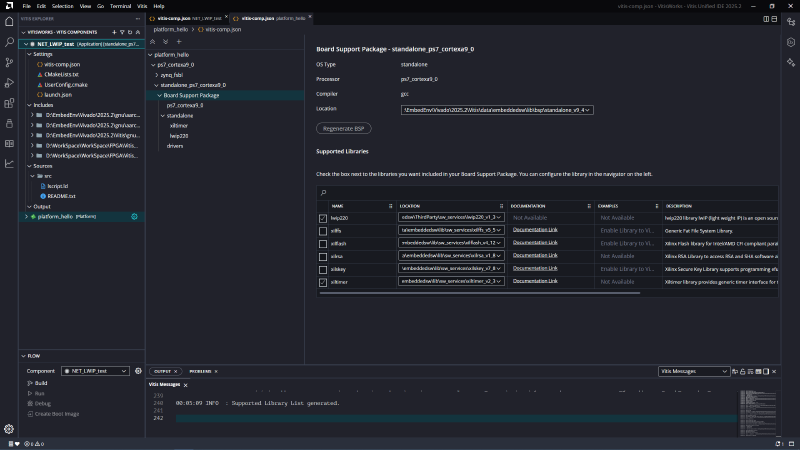This screenshot has height=450, width=800.
Task: Open the Manage gear at the bottom of the activity bar
Action: coord(9,429)
